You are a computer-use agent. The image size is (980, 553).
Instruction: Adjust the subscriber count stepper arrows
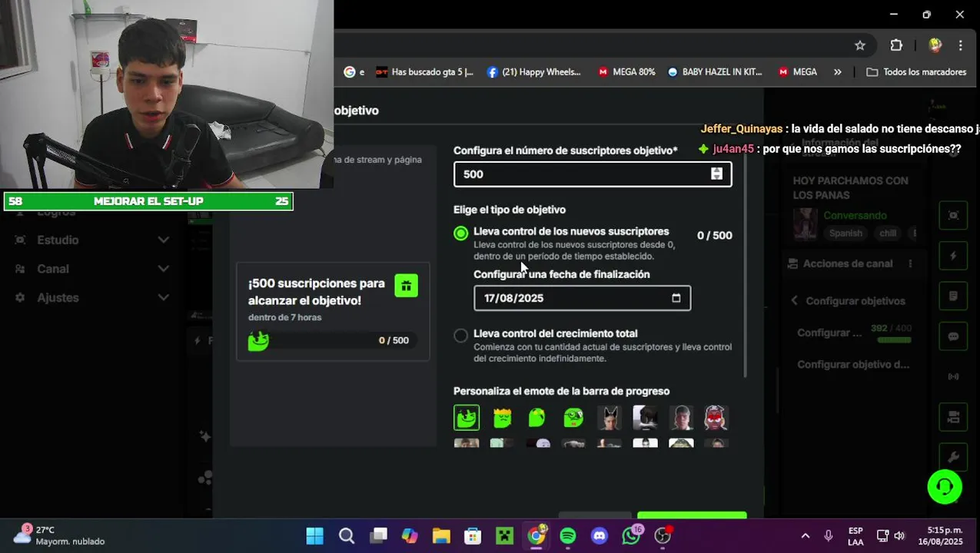(716, 174)
